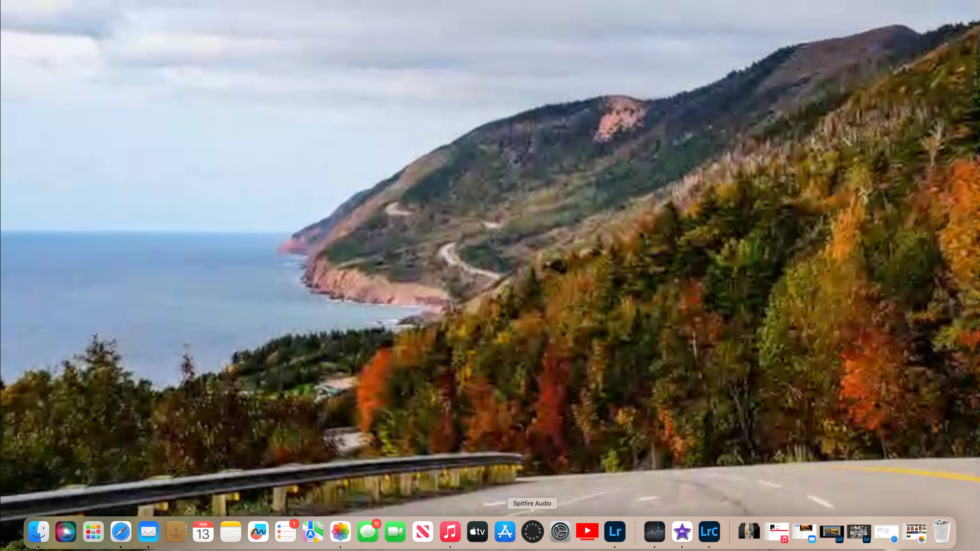
Task: Open Messages with 15 unread badge
Action: [x=367, y=531]
